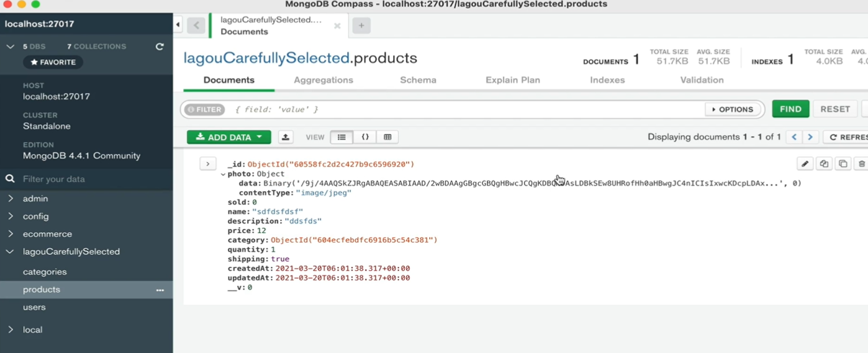Delete the document with trash icon
868x353 pixels.
point(861,164)
